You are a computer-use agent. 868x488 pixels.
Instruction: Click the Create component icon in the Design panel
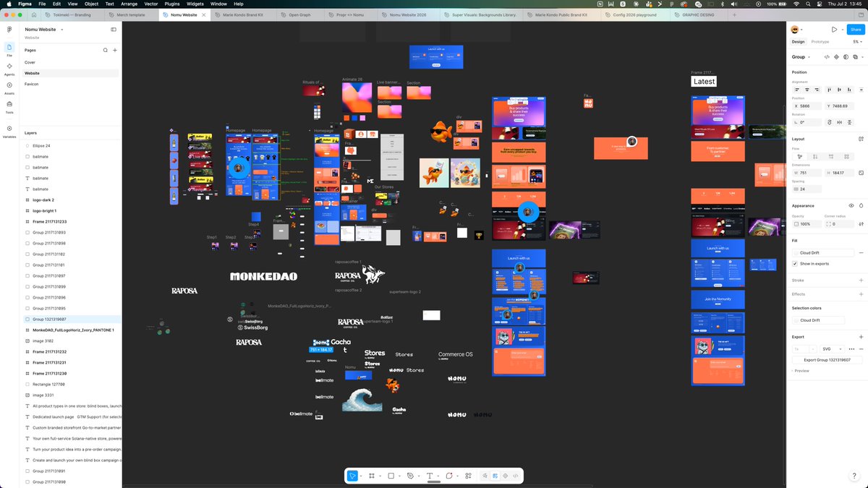(837, 56)
